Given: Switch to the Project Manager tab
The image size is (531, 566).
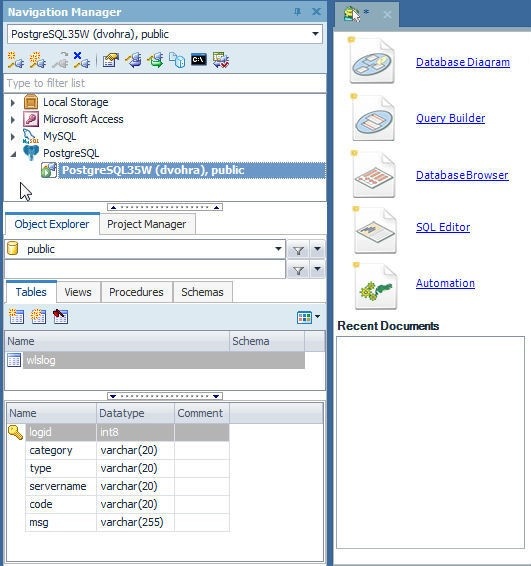Looking at the screenshot, I should click(147, 224).
